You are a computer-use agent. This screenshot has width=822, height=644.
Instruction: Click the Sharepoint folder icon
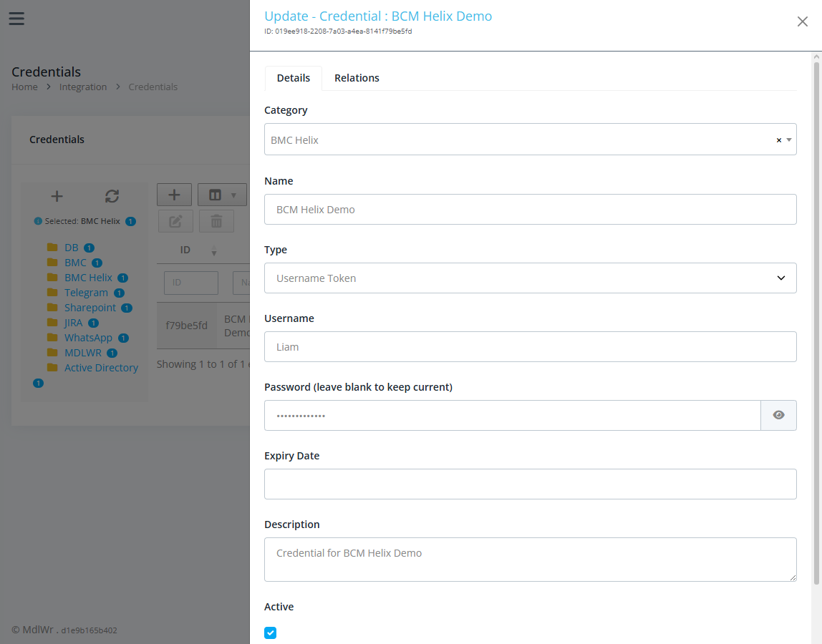point(52,307)
